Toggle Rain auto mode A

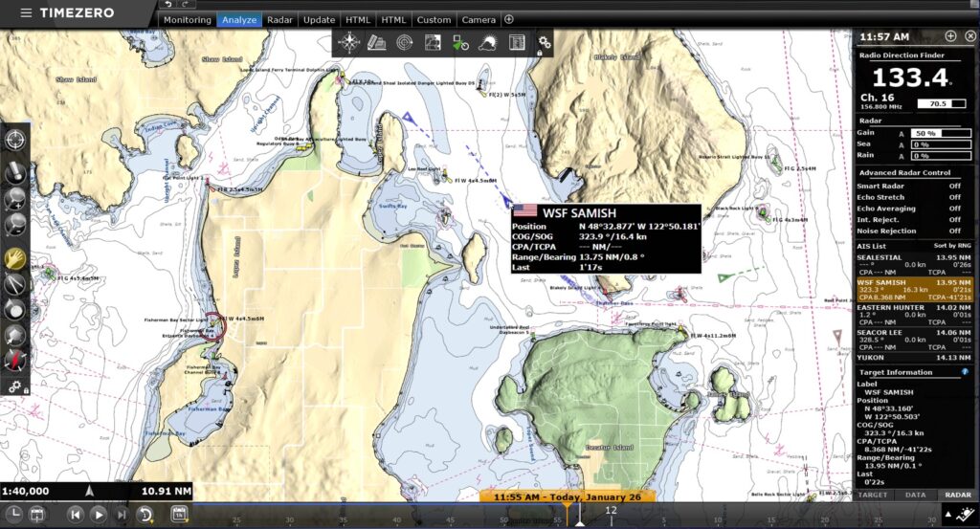902,156
